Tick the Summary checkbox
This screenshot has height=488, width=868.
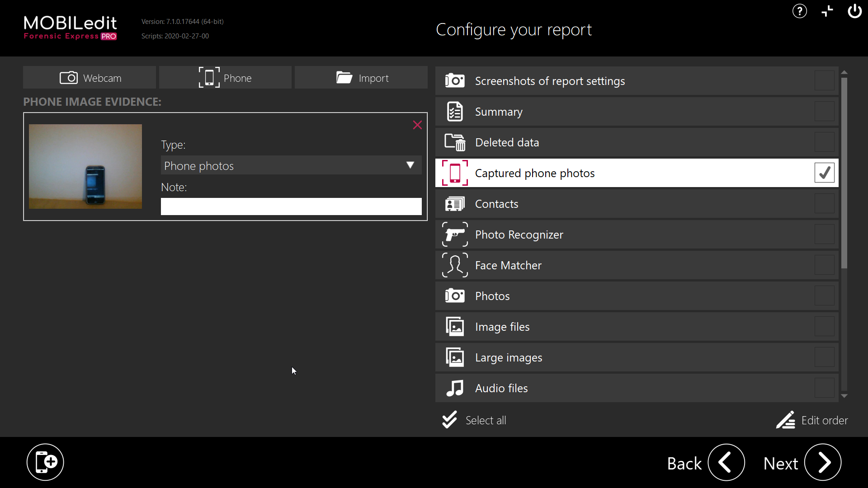click(x=824, y=112)
